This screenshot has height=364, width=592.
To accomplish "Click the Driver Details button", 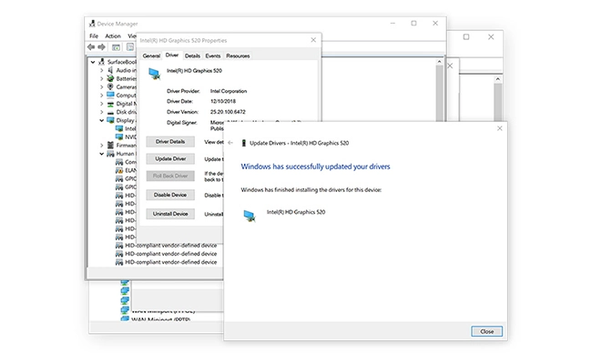I will [x=170, y=142].
